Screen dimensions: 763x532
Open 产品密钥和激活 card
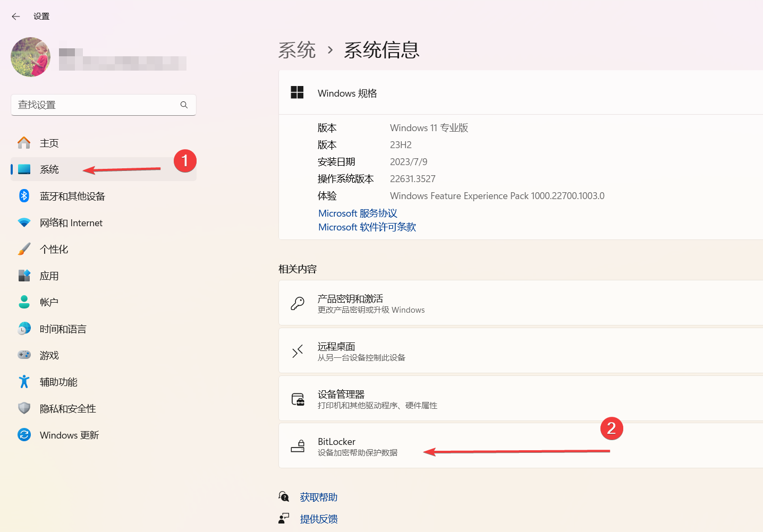point(521,303)
